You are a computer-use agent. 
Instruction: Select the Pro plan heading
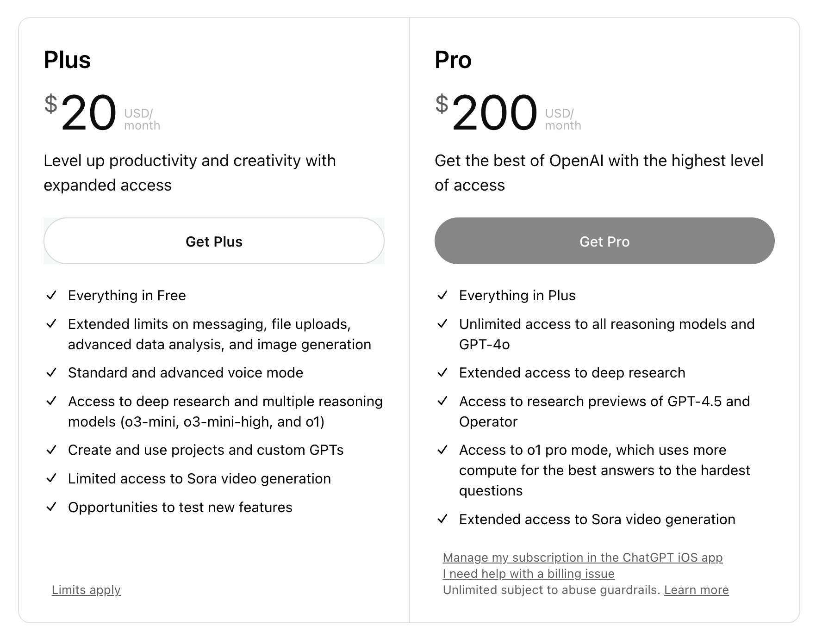pyautogui.click(x=453, y=60)
